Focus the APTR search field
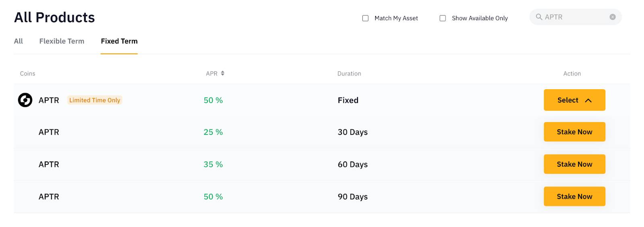Viewport: 644px width, 227px height. click(x=576, y=17)
